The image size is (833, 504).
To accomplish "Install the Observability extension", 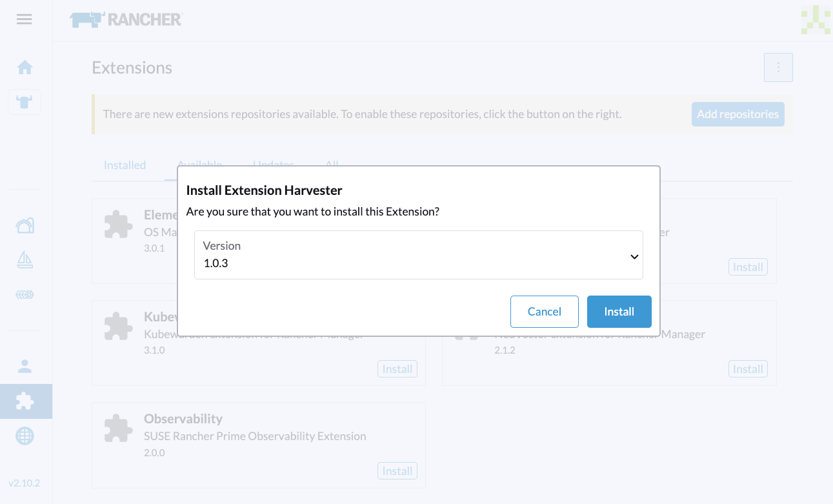I will pyautogui.click(x=397, y=470).
